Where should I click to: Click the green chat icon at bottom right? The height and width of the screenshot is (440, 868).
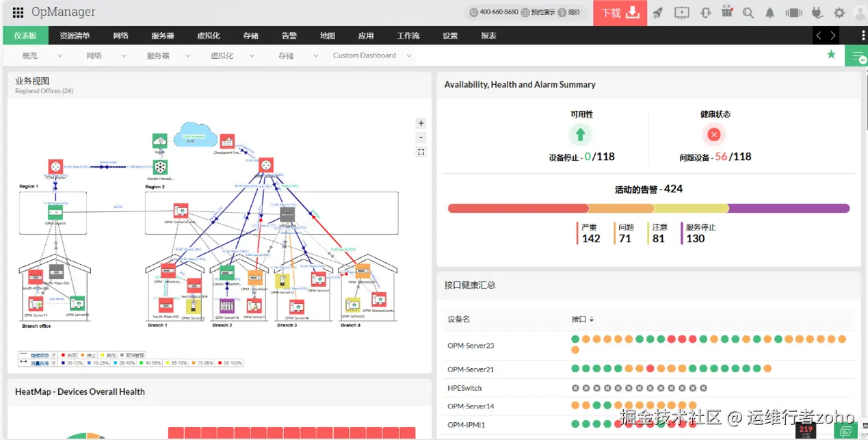point(845,431)
